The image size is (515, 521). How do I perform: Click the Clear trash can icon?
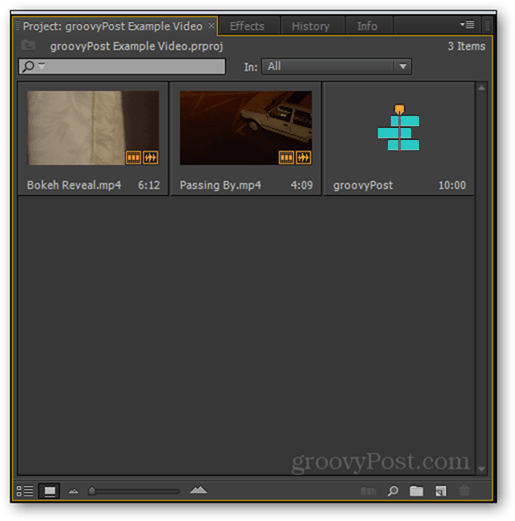(x=464, y=491)
